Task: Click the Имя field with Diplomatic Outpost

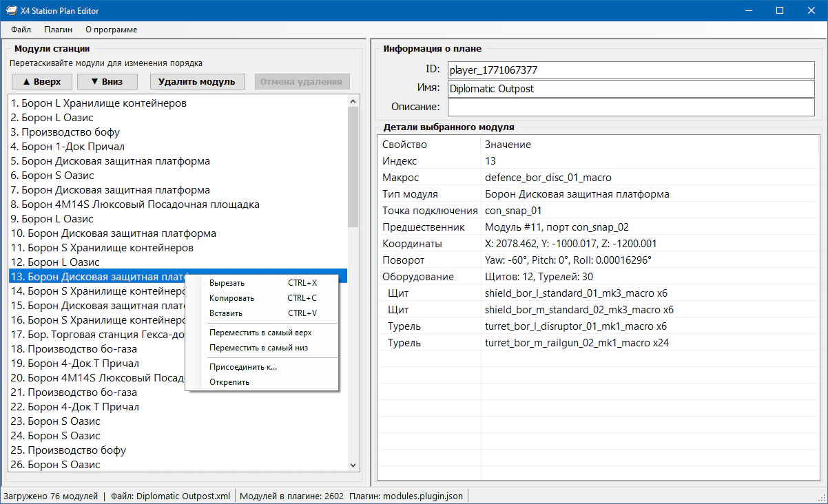Action: tap(630, 89)
